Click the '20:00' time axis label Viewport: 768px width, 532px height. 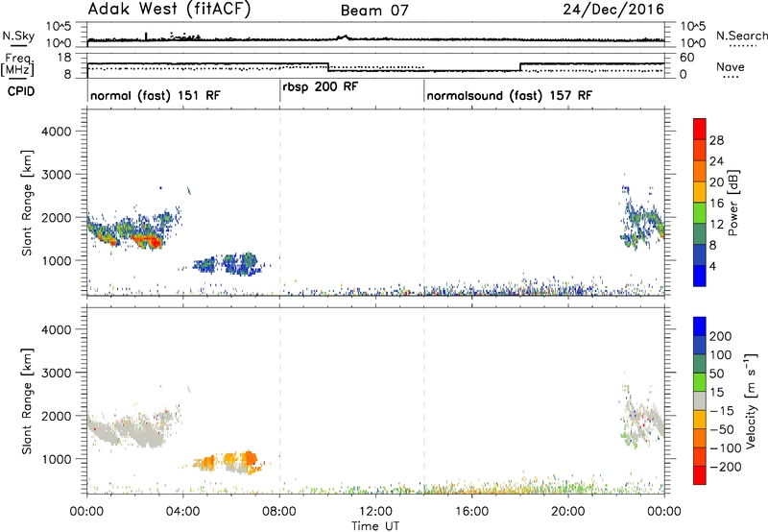(568, 512)
